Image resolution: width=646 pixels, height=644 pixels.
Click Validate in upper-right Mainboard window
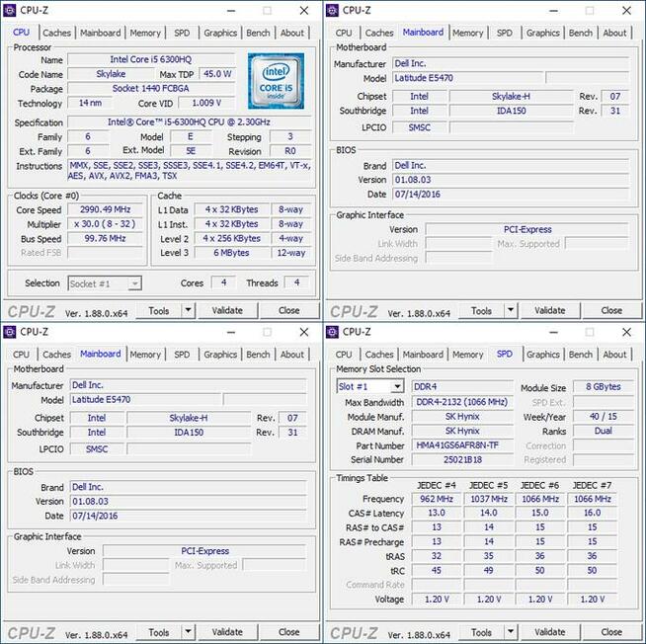coord(550,310)
